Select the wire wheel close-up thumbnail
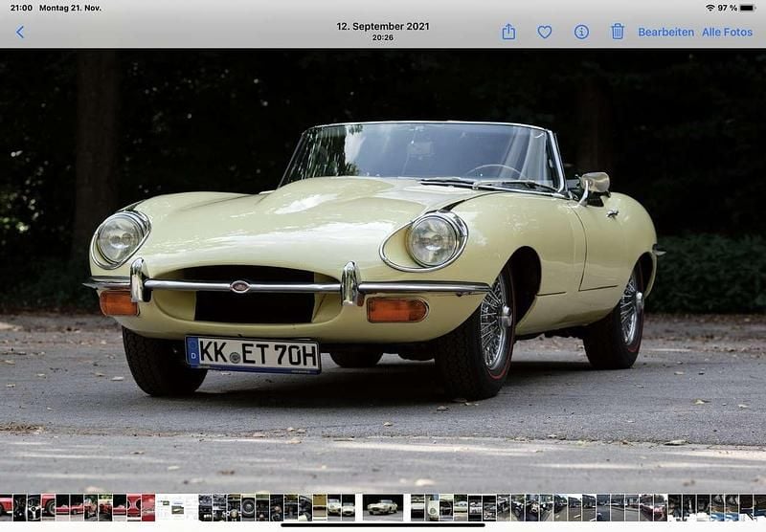Viewport: 766px width, 532px height. click(248, 507)
